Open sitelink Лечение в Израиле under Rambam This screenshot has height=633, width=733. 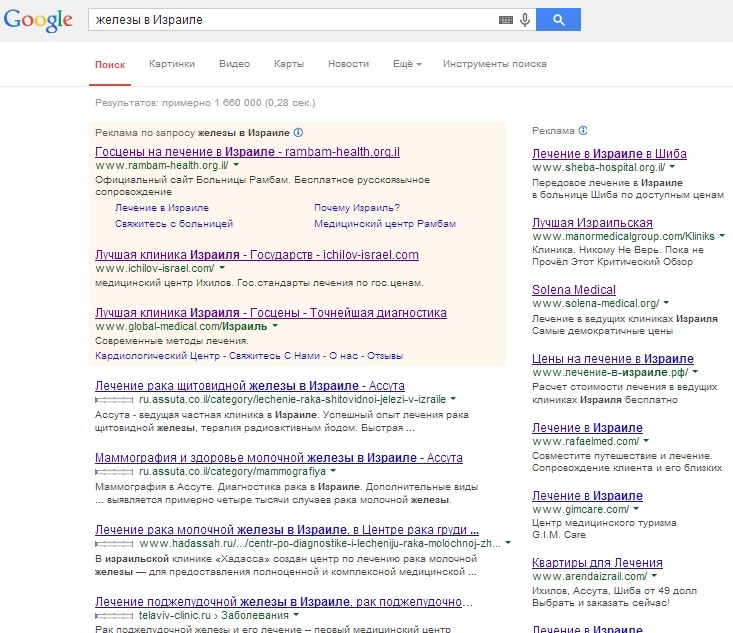point(162,208)
